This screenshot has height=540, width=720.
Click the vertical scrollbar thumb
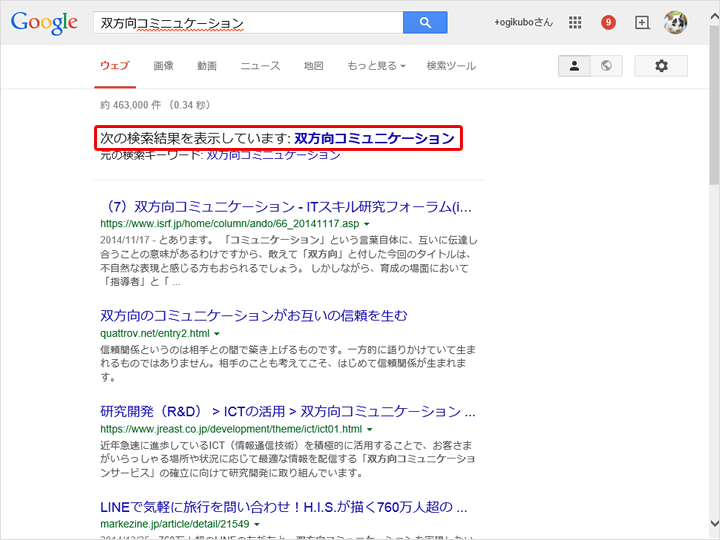714,105
